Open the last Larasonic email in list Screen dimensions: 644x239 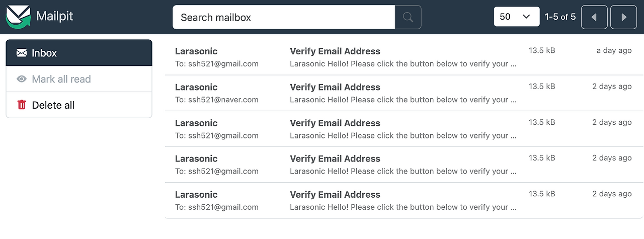[x=404, y=200]
